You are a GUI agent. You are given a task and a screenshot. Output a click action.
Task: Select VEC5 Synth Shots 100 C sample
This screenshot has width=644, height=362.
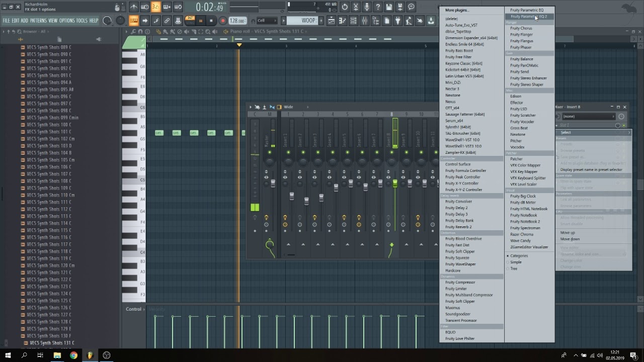coord(49,125)
